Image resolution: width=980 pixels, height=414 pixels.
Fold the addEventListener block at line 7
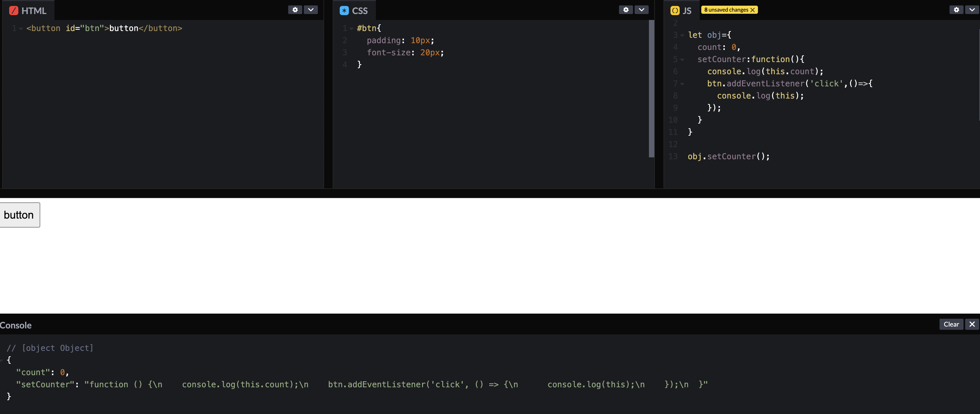click(x=682, y=84)
